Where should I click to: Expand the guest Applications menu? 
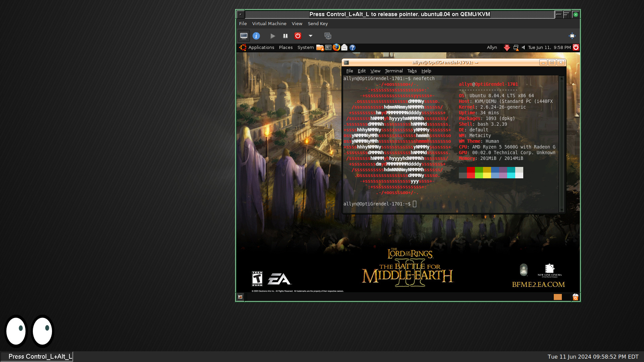261,48
